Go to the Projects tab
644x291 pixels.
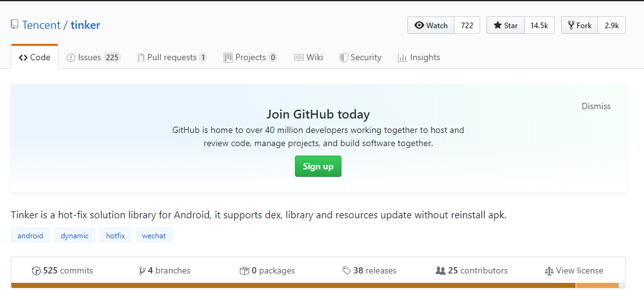[250, 58]
